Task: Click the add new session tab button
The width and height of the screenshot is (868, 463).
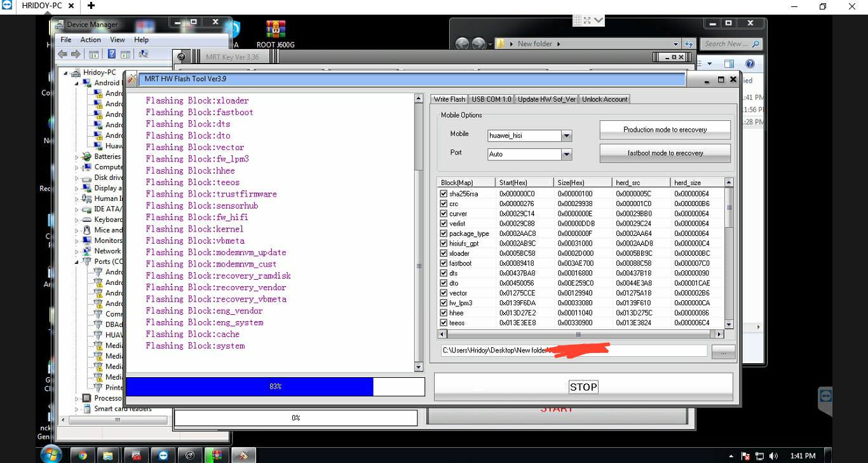Action: tap(92, 6)
